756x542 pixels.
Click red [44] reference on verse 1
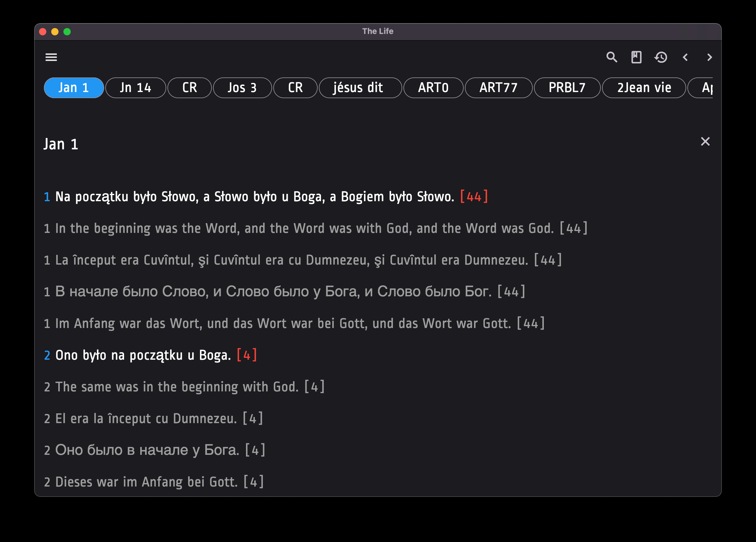point(474,197)
